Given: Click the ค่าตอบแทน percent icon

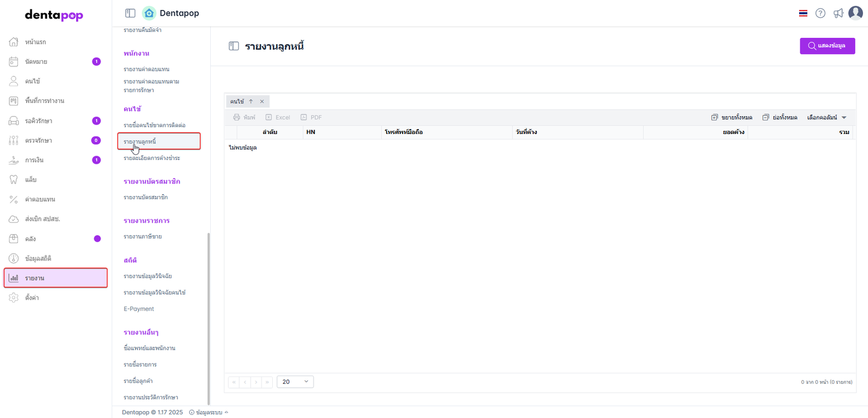Looking at the screenshot, I should click(14, 199).
